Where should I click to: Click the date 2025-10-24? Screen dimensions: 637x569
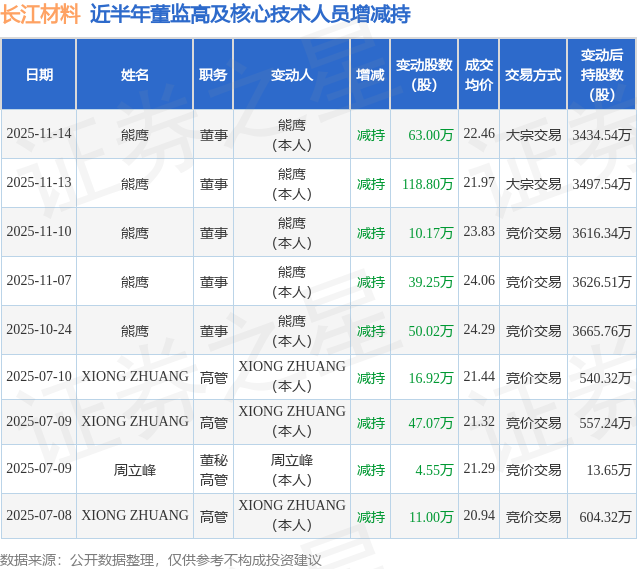(39, 329)
